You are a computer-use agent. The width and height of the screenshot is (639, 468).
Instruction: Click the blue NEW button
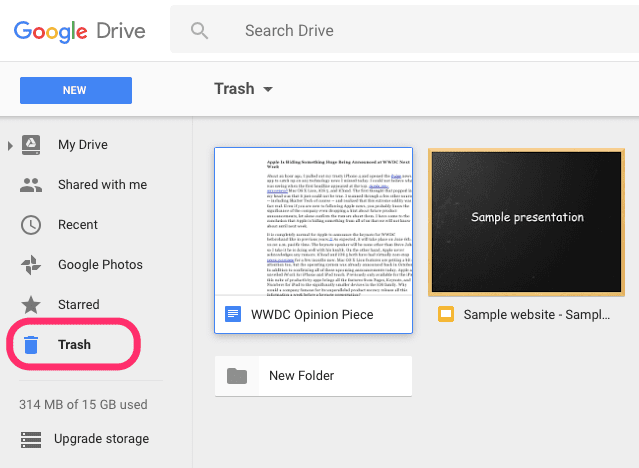tap(76, 90)
